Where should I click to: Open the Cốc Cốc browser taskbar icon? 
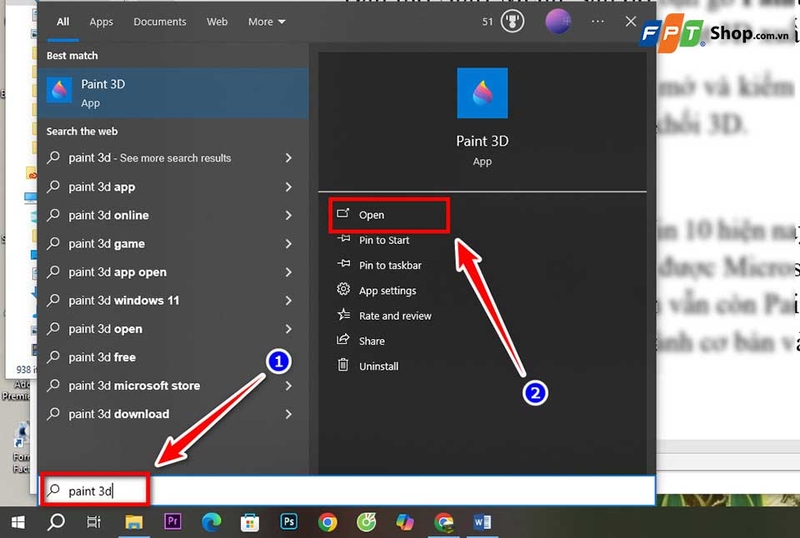(x=366, y=522)
